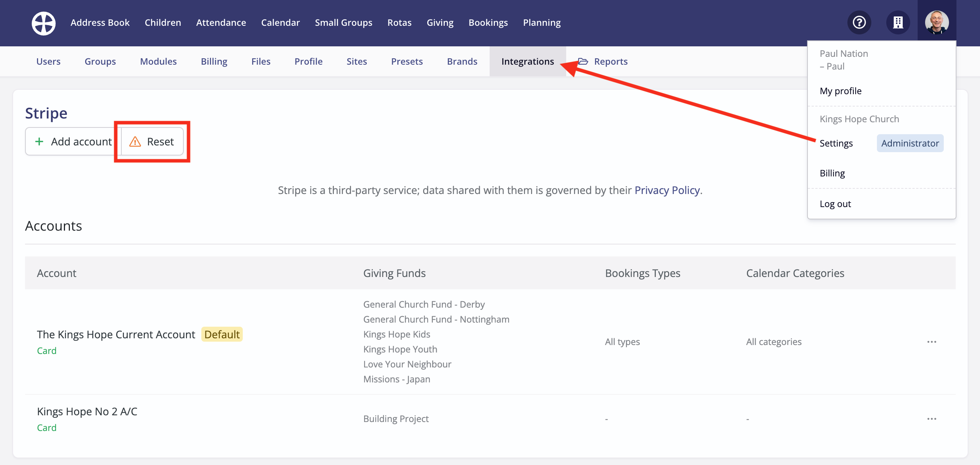Click Card label under Kings Hope Current Account
Viewport: 980px width, 465px height.
pos(46,351)
